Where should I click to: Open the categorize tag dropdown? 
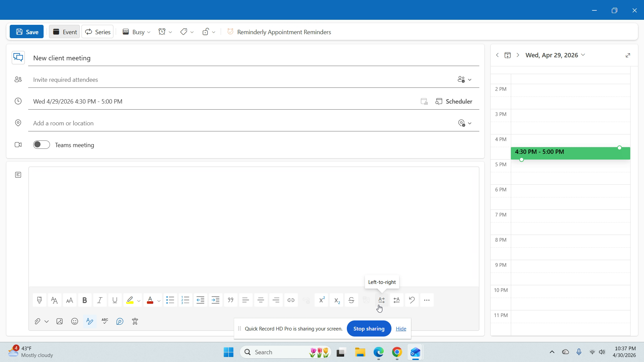coord(186,32)
